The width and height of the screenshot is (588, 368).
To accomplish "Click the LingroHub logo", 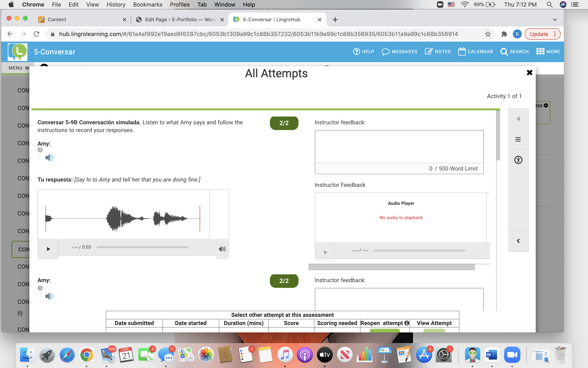I will coord(18,52).
